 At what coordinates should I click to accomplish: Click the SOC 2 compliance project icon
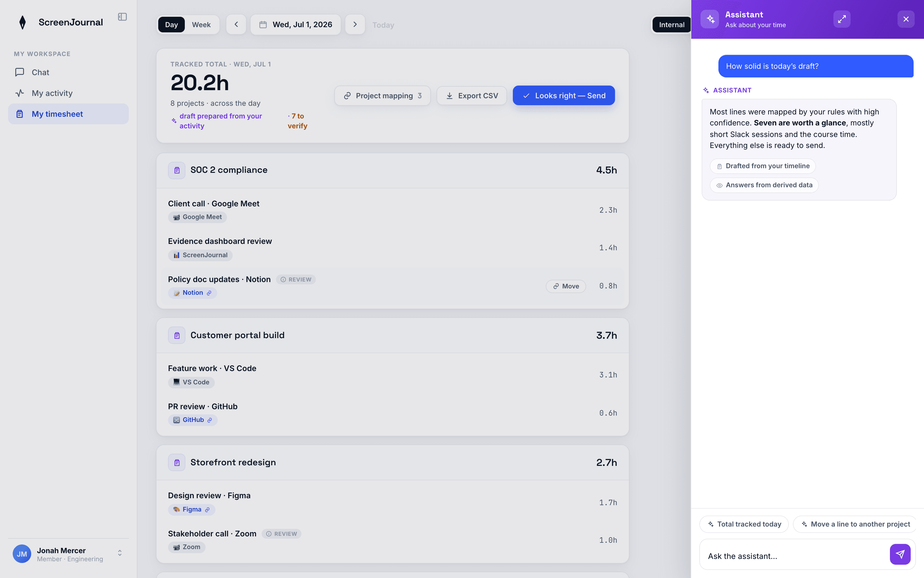click(x=177, y=170)
